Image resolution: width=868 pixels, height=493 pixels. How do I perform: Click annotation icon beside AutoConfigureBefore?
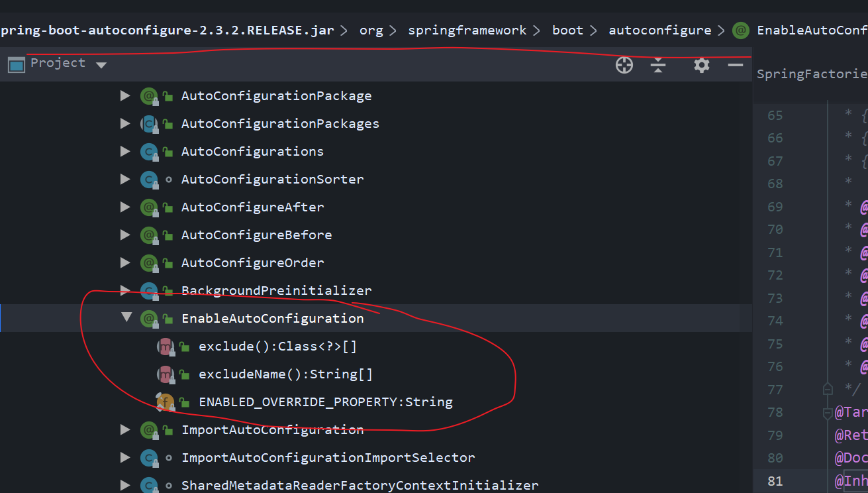coord(148,235)
